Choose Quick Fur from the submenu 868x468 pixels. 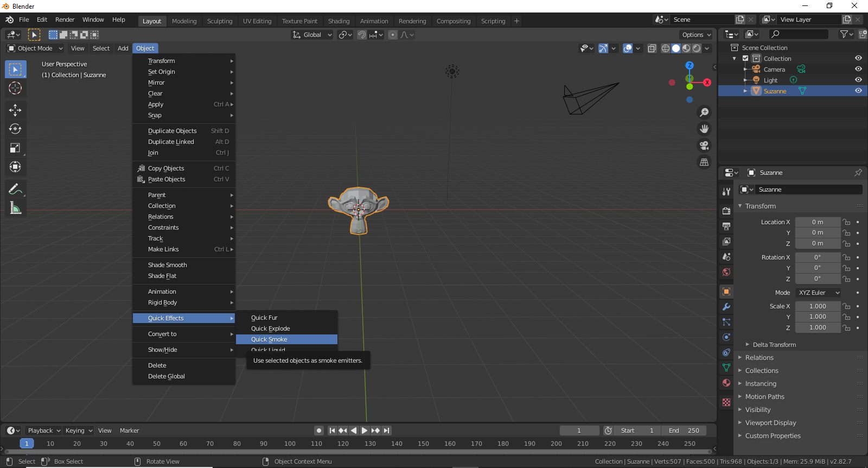click(286, 318)
